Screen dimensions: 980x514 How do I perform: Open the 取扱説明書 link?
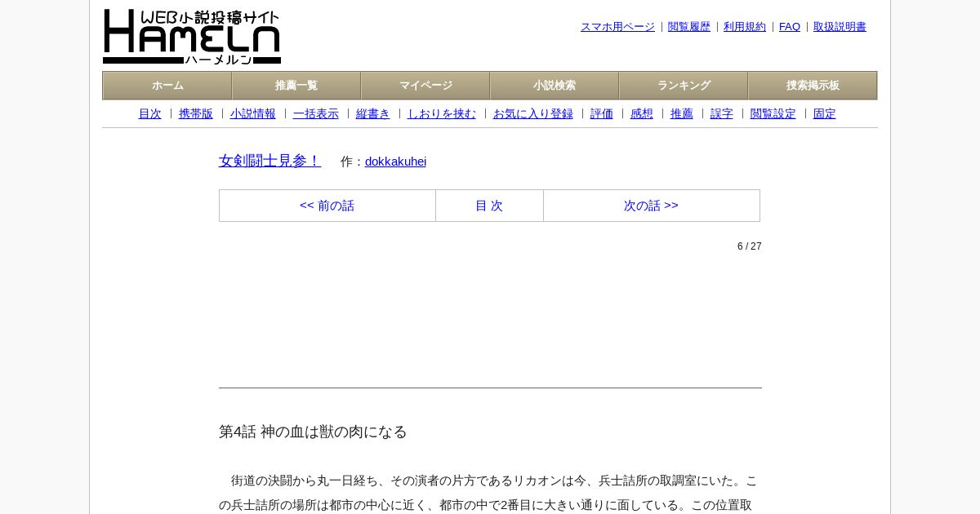tap(840, 27)
